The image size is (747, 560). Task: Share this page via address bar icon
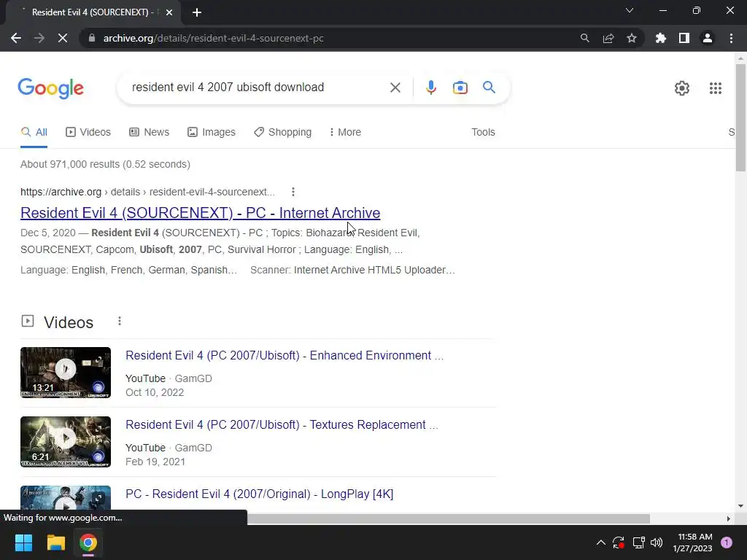608,38
